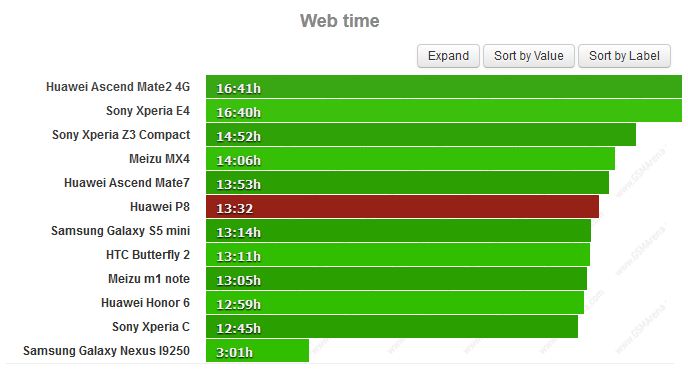Screen dimensions: 688x370
Task: Sort the chart by value
Action: 529,56
